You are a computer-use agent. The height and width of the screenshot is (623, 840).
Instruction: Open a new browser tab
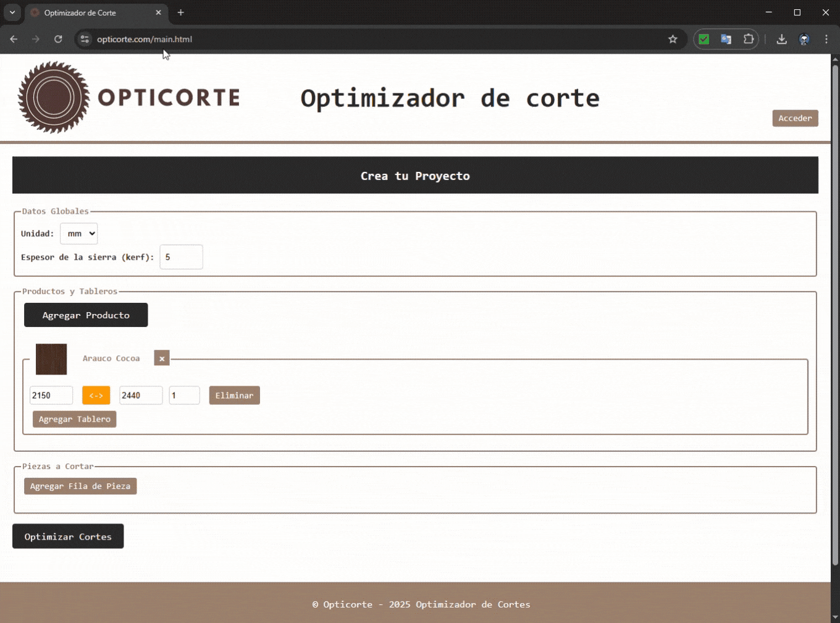180,12
